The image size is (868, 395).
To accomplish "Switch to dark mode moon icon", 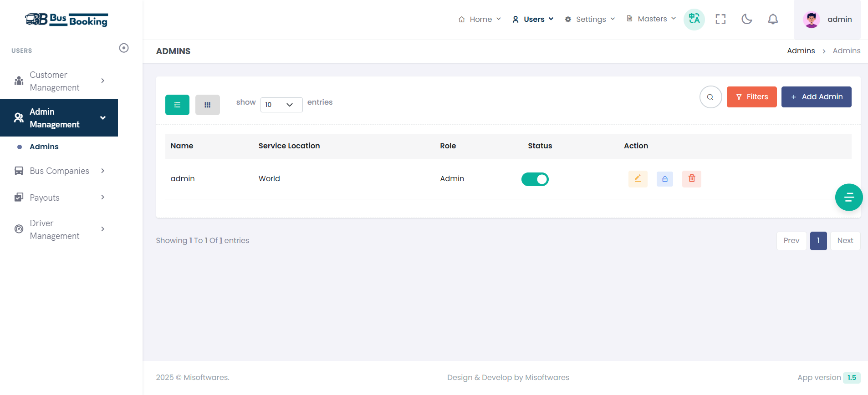I will [747, 19].
